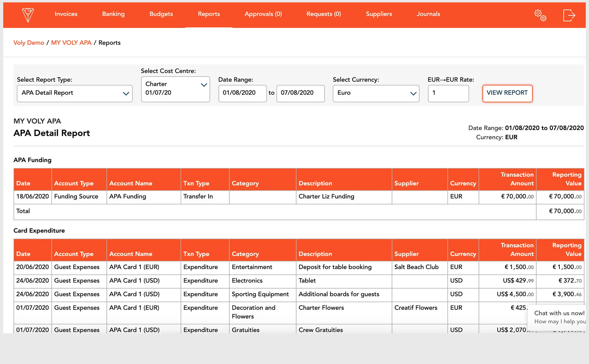Expand the Cost Centre selector showing Charter 01/07/20
The height and width of the screenshot is (364, 589).
[x=175, y=89]
